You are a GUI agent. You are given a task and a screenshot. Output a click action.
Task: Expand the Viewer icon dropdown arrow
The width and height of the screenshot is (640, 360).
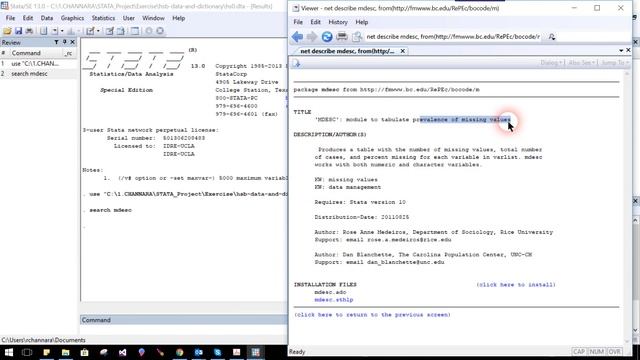click(62, 31)
